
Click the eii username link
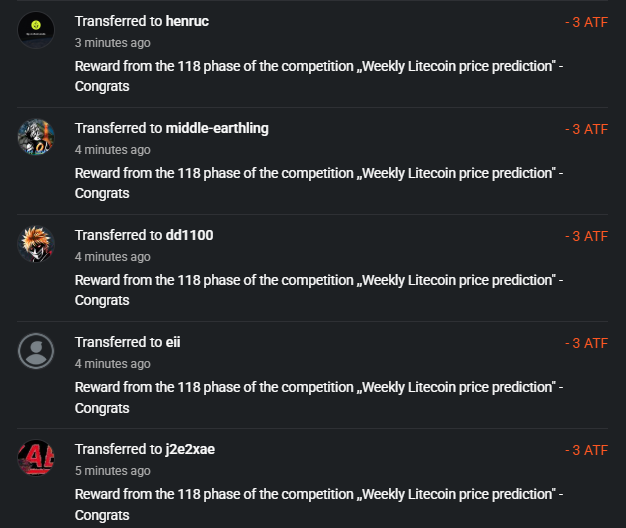(x=173, y=342)
